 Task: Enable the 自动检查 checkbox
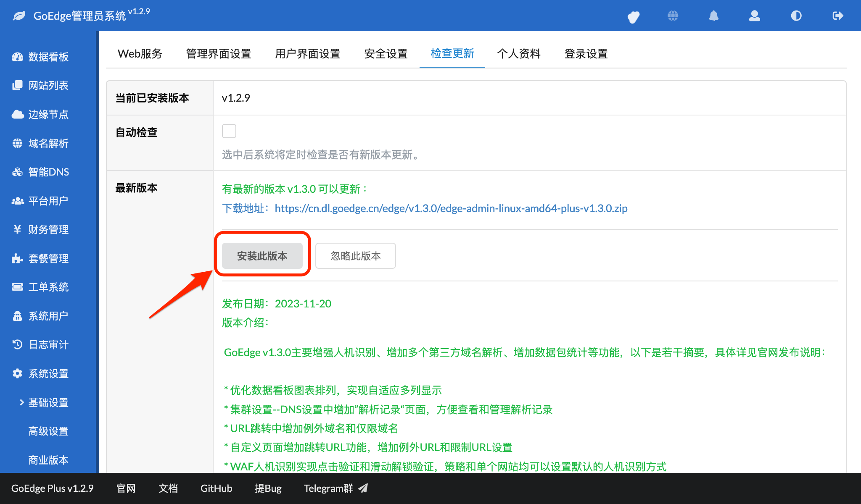tap(229, 131)
